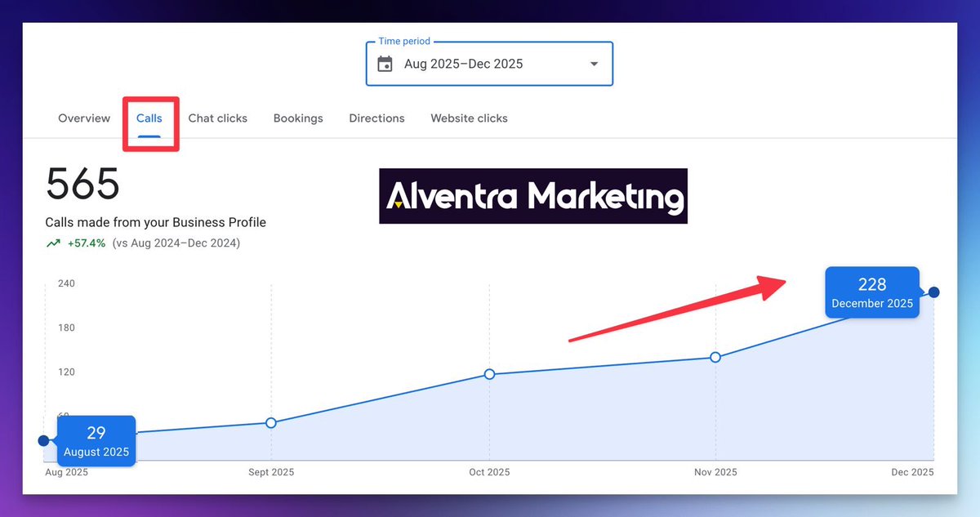Select the Oct 2025 chart point

click(x=489, y=374)
